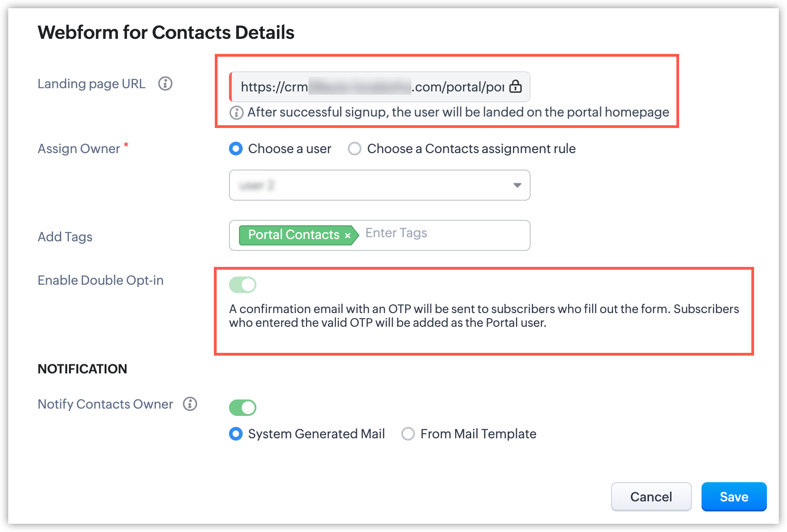Click the info icon before the signup hint text

tap(236, 112)
